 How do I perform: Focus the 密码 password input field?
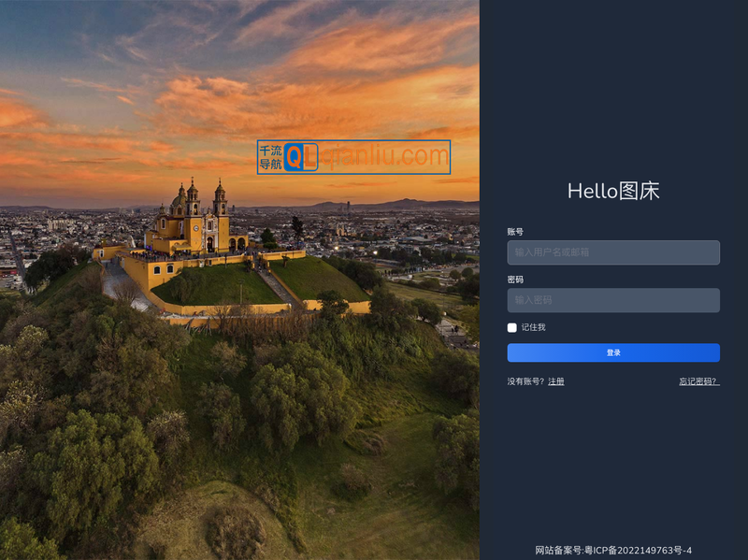coord(613,300)
